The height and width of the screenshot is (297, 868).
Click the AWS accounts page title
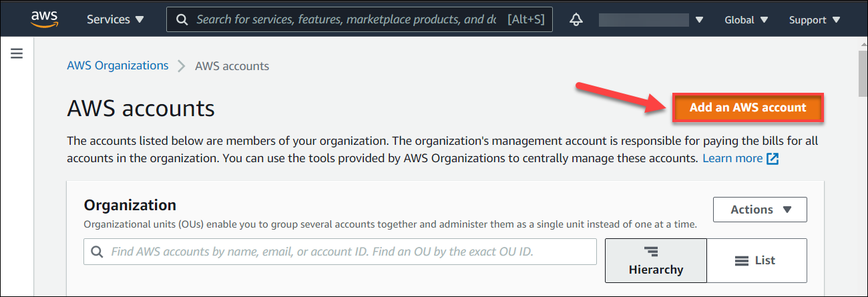coord(141,109)
